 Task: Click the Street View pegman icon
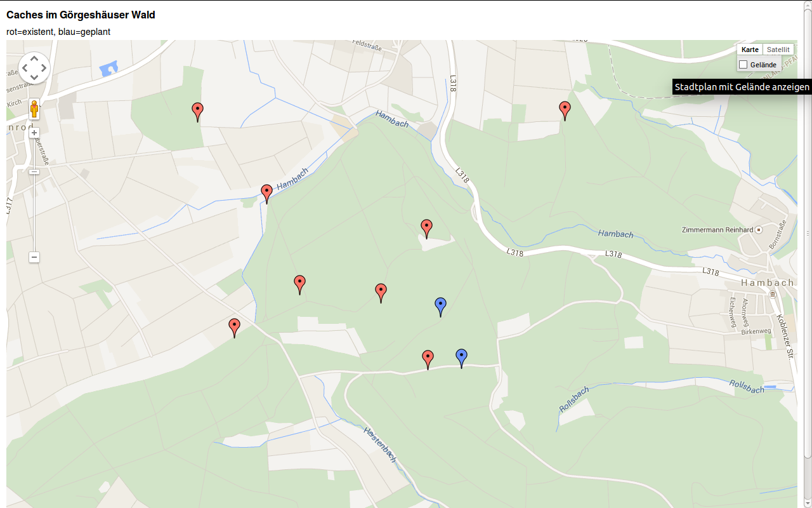tap(34, 109)
